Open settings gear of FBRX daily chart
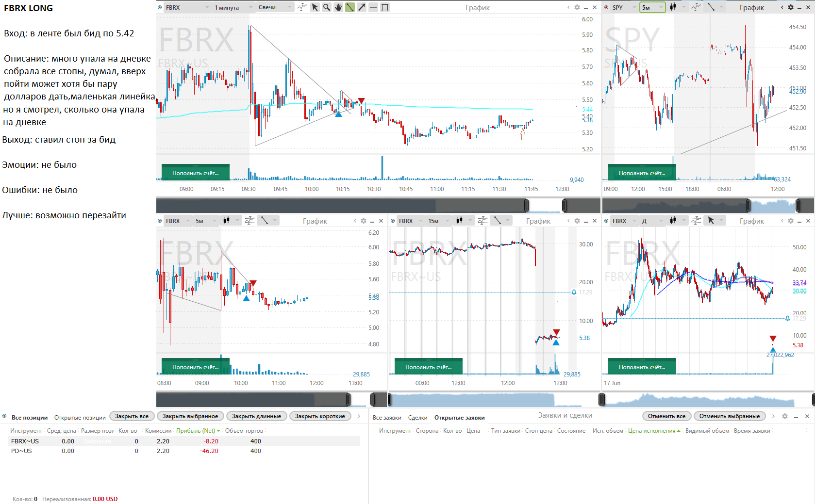The width and height of the screenshot is (815, 504). tap(791, 221)
